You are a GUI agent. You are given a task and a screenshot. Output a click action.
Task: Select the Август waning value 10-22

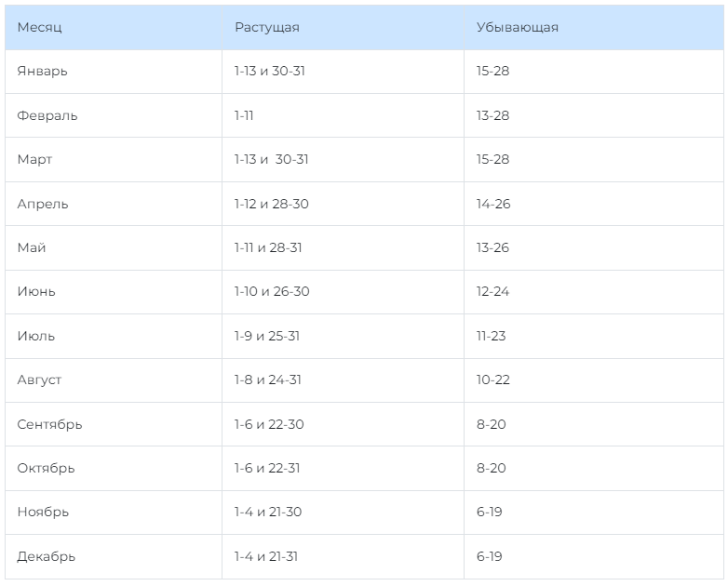[x=493, y=380]
